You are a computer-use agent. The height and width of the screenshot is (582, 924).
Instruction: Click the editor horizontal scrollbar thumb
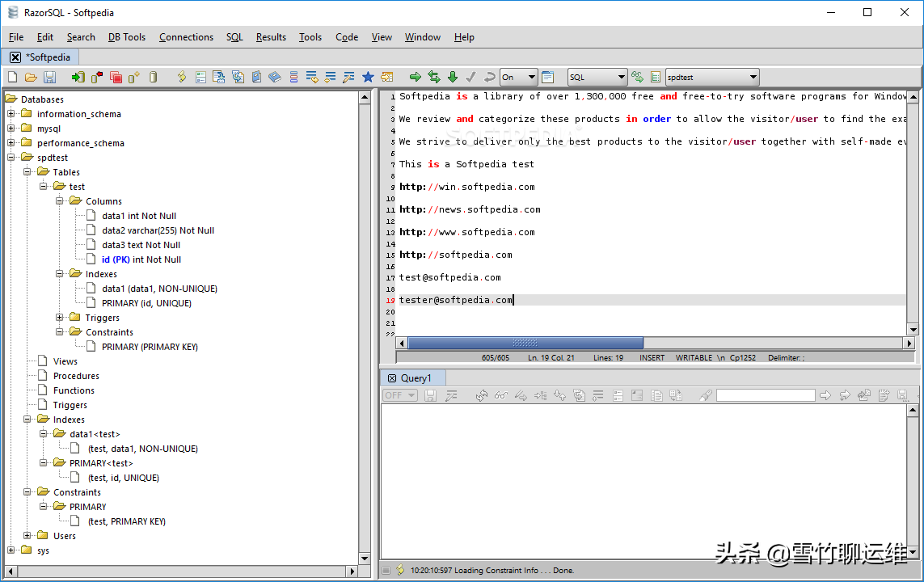point(525,343)
